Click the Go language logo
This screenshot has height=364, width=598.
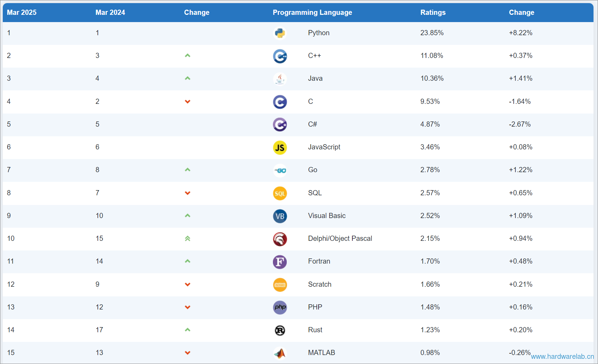[x=280, y=170]
